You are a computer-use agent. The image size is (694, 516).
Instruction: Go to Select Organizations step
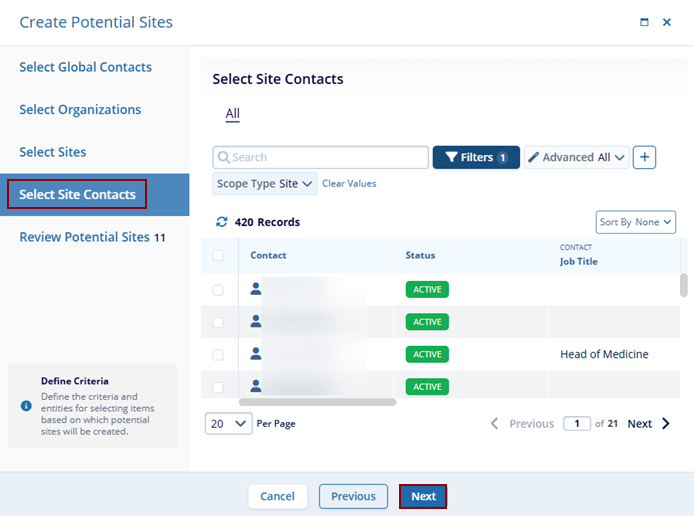pyautogui.click(x=80, y=110)
